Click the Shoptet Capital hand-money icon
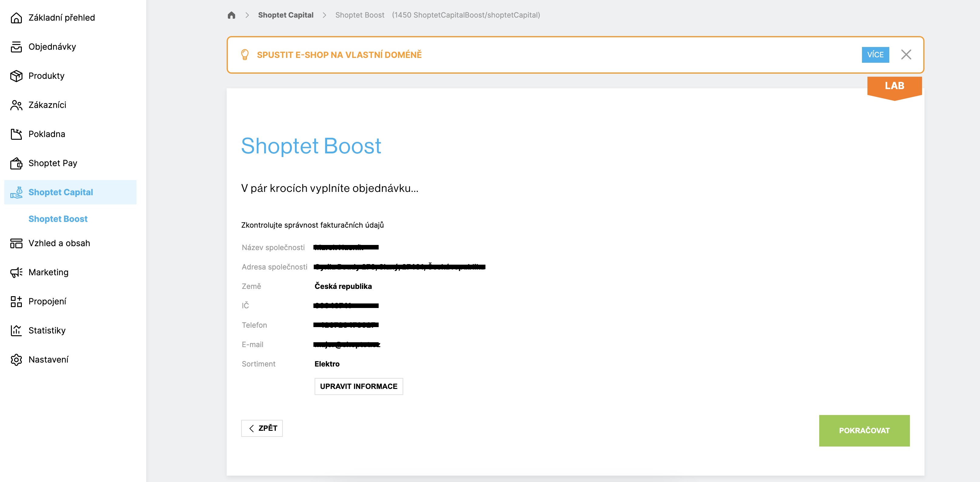This screenshot has width=980, height=482. pos(16,192)
